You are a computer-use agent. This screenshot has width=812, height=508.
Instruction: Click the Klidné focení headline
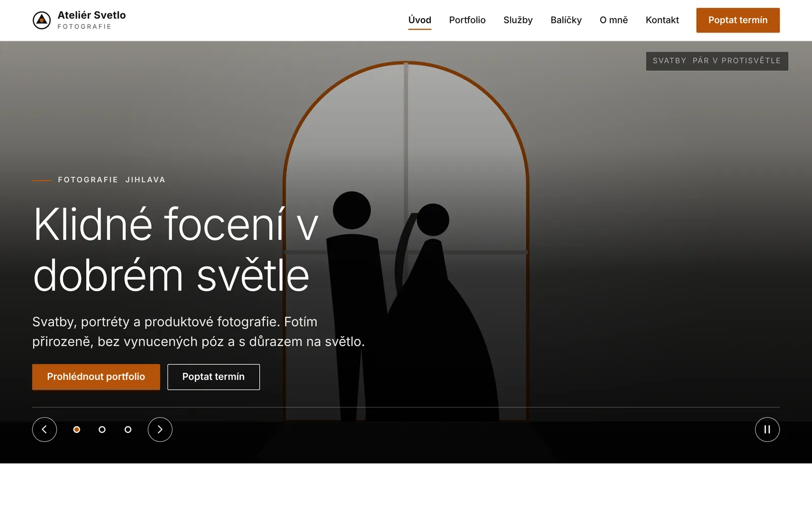[176, 249]
